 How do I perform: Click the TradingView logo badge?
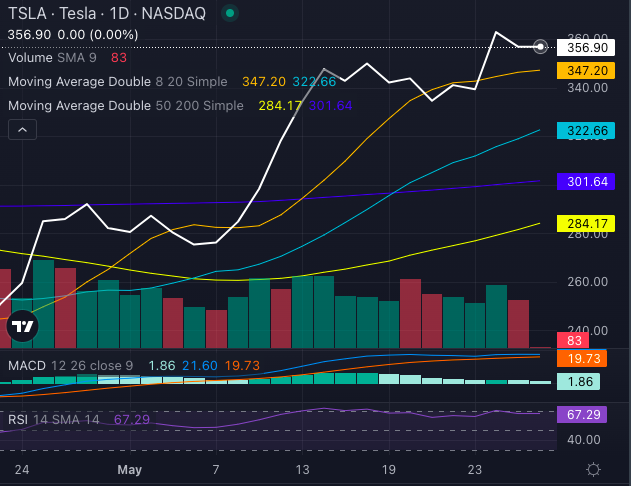[23, 326]
